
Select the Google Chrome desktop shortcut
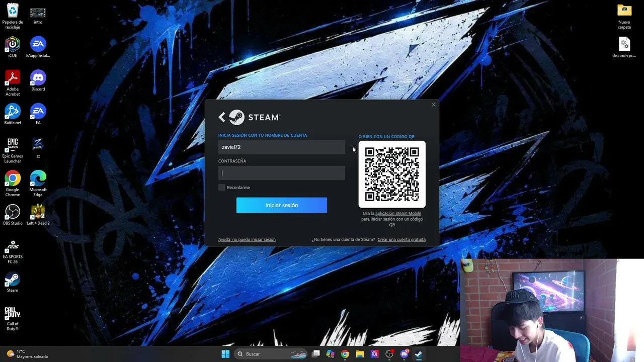(13, 184)
